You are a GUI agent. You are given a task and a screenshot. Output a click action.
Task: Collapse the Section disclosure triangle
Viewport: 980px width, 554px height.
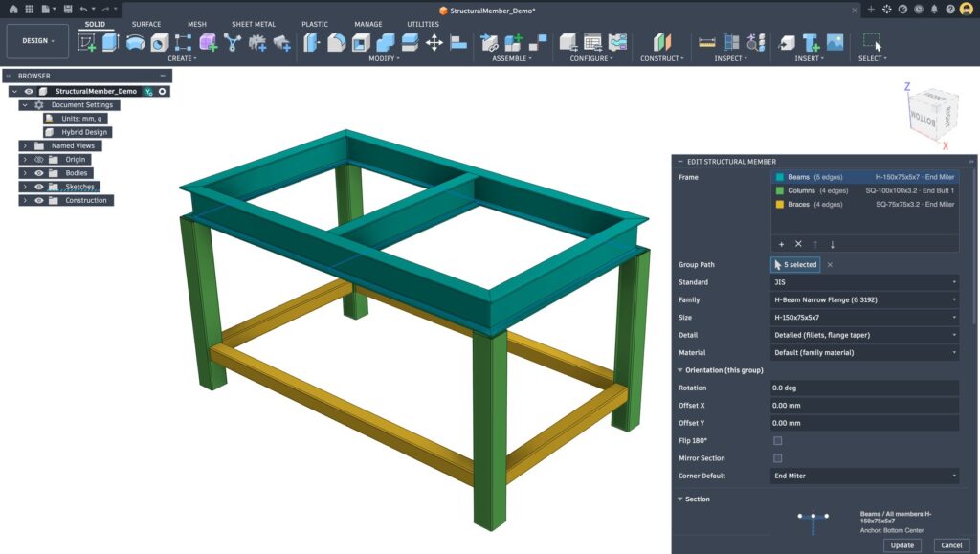(x=680, y=499)
